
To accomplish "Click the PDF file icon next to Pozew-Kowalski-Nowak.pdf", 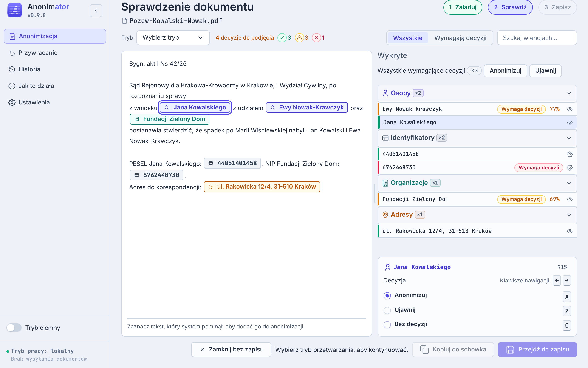I will [x=124, y=21].
